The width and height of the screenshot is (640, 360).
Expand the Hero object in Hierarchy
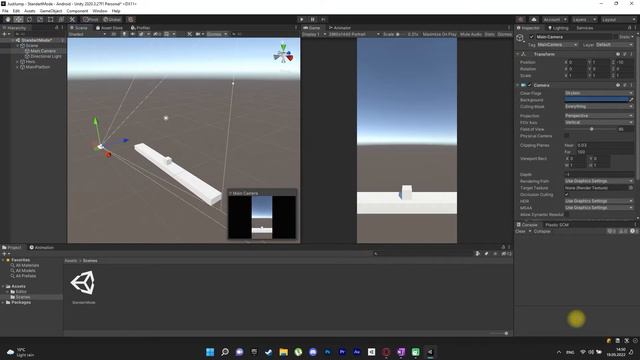[18, 62]
